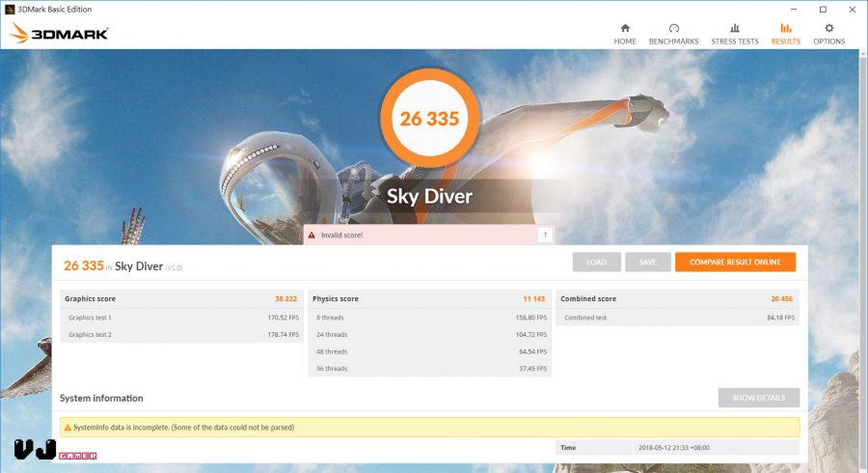Select the 24 threads row
Screen dimensions: 868x473
coord(429,335)
